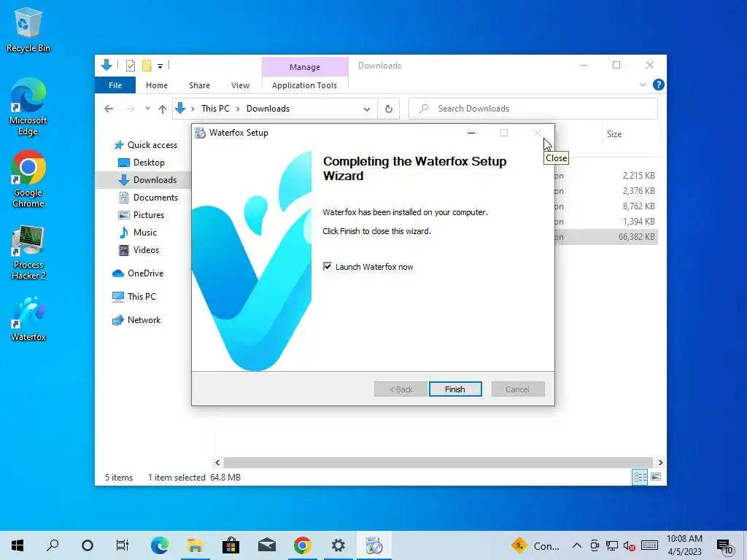Switch to details view layout icon
Viewport: 747px width, 560px height.
(640, 477)
